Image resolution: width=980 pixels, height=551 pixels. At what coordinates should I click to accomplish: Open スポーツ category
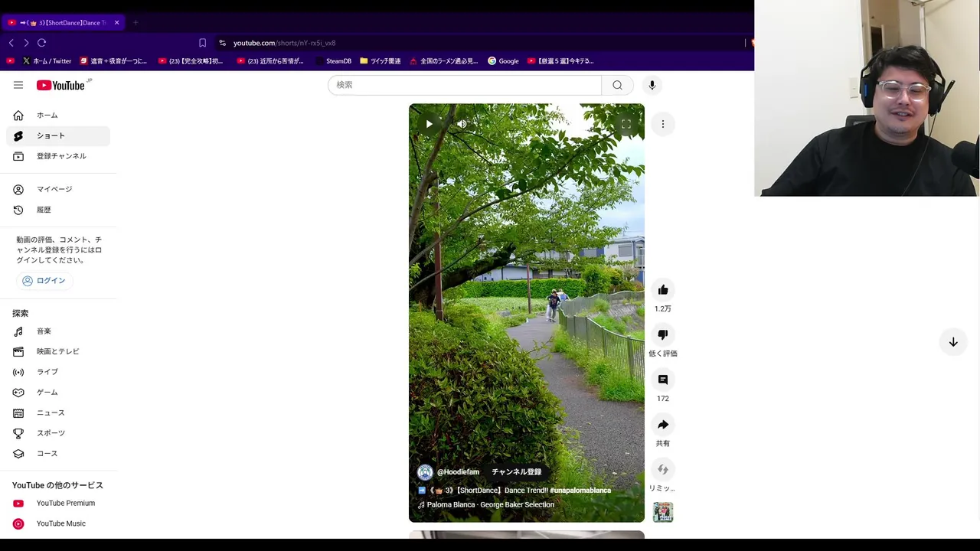(x=58, y=433)
